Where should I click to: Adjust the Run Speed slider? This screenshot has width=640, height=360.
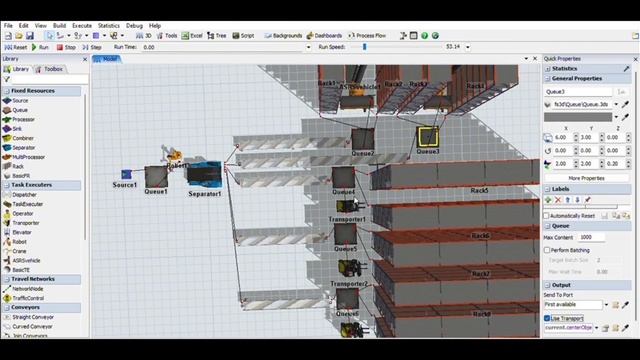(x=364, y=47)
